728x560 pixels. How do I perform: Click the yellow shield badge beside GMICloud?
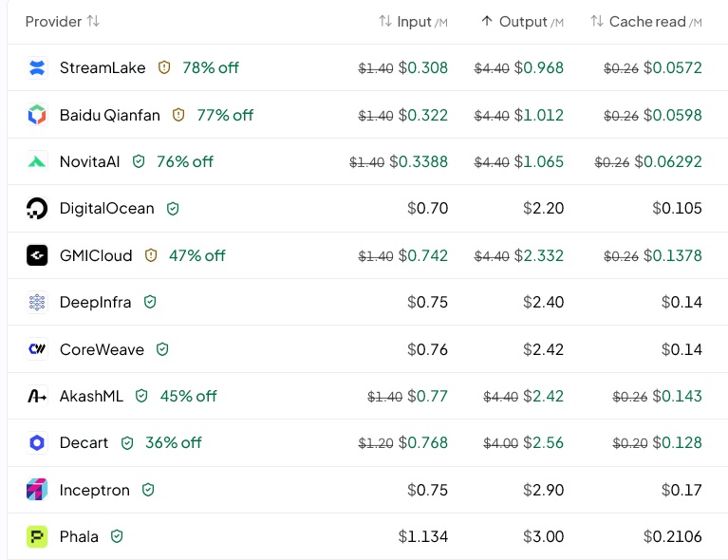tap(151, 255)
